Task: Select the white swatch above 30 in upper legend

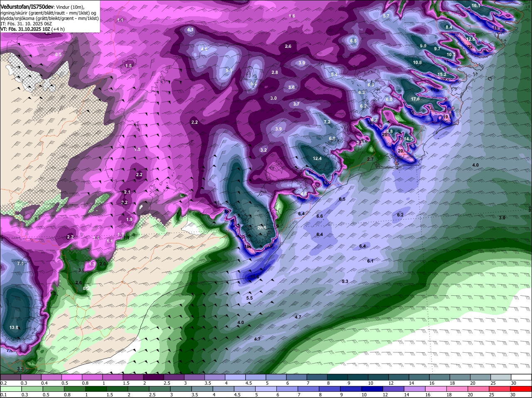Action: click(x=521, y=377)
